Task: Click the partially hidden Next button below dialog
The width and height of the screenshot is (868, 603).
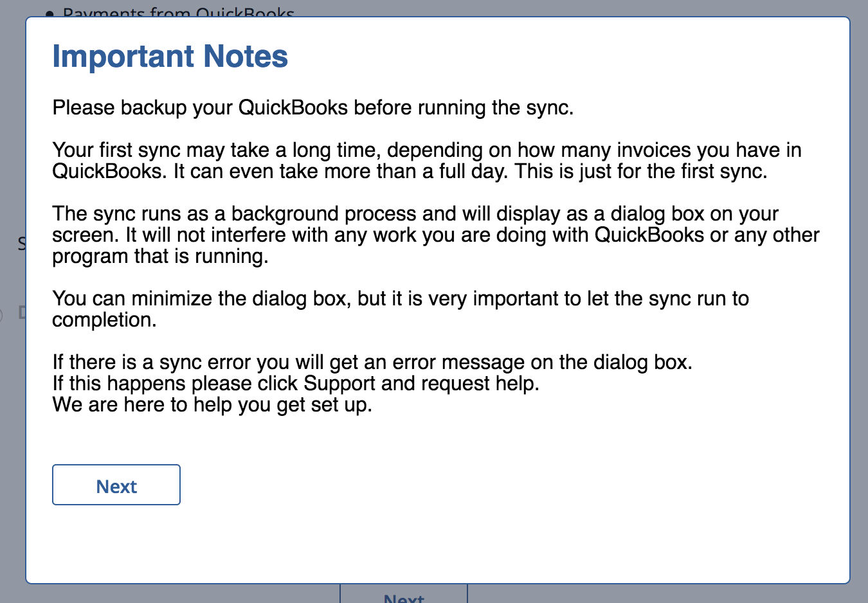Action: pos(403,597)
